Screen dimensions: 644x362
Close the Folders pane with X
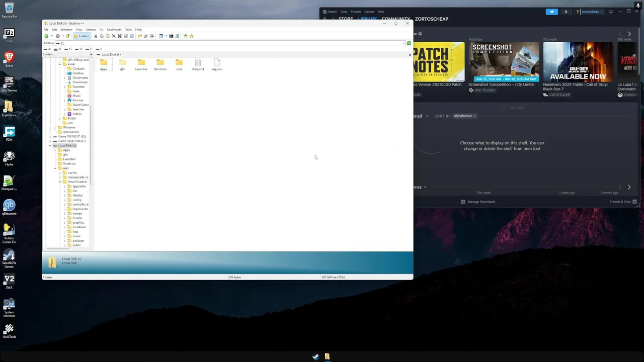[x=91, y=54]
